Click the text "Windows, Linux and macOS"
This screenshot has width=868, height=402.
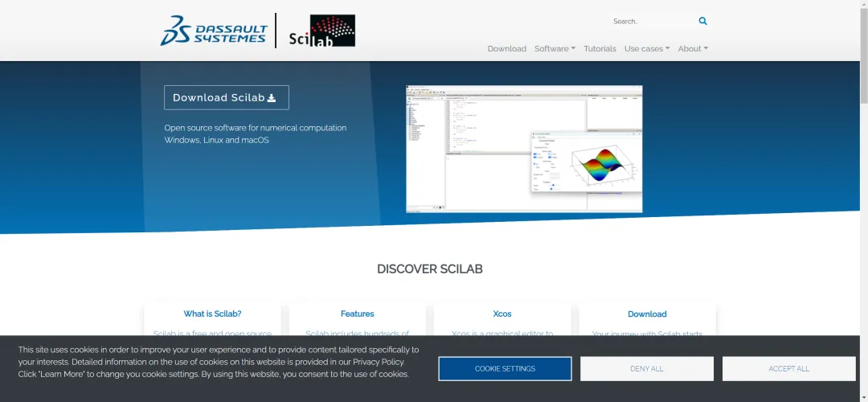[x=216, y=140]
